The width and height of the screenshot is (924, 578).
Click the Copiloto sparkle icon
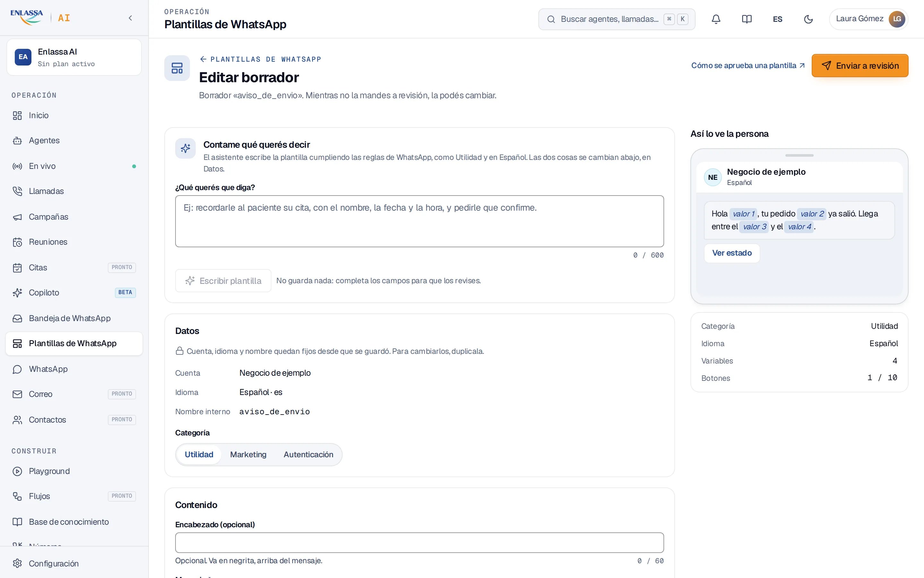click(17, 293)
